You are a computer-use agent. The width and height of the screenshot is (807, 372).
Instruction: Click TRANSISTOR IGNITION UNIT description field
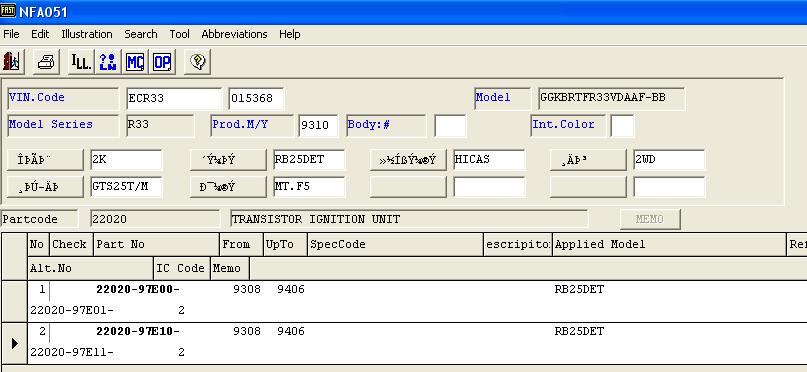tap(409, 219)
